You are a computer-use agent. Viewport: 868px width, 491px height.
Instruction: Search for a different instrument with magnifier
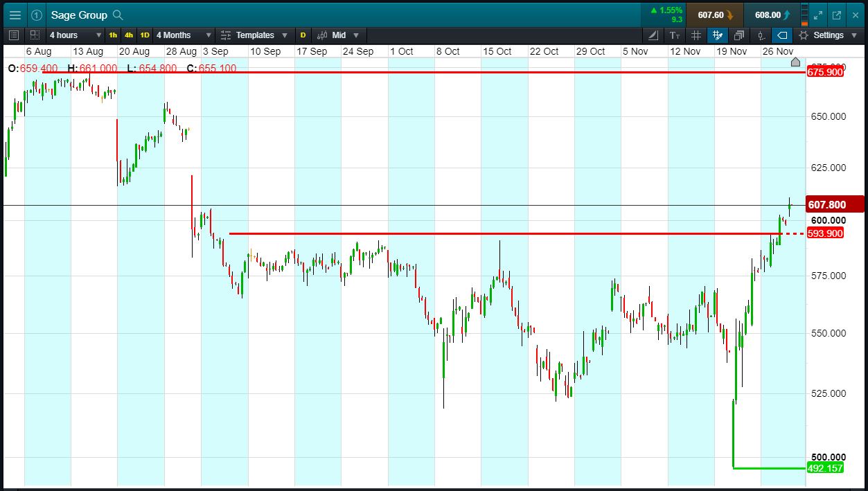118,15
